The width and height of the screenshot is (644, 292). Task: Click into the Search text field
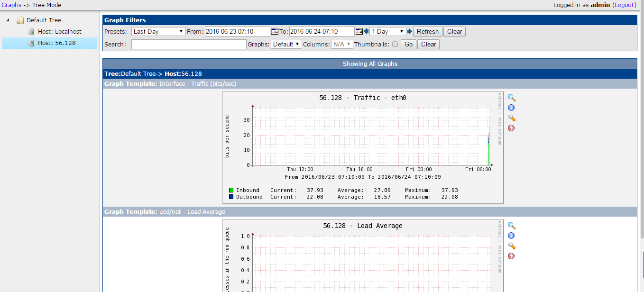(189, 44)
